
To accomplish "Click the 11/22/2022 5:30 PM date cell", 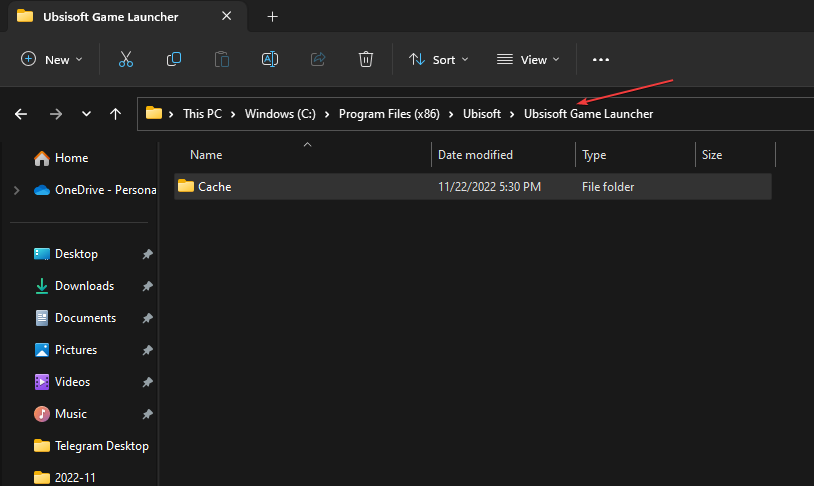I will click(489, 187).
